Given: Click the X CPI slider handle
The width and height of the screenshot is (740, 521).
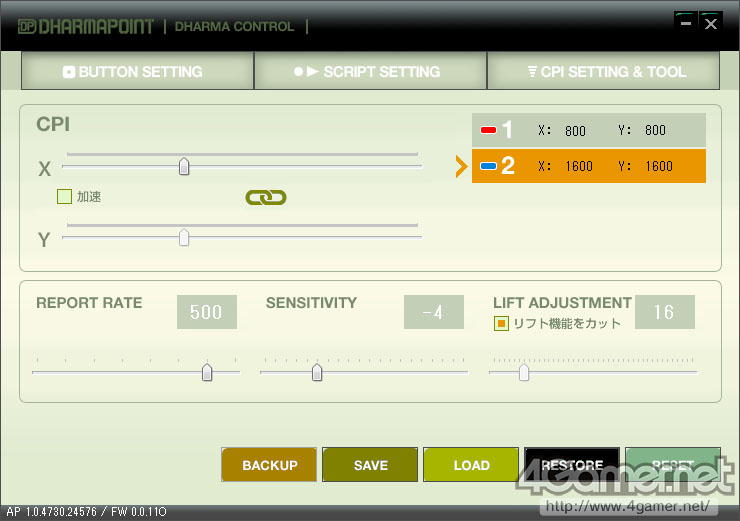Looking at the screenshot, I should pos(184,166).
